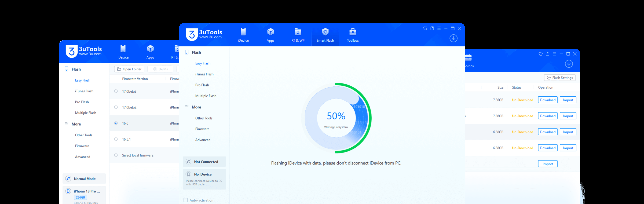Click Un-Download status in first row
Viewport: 644px width, 204px height.
pyautogui.click(x=522, y=100)
